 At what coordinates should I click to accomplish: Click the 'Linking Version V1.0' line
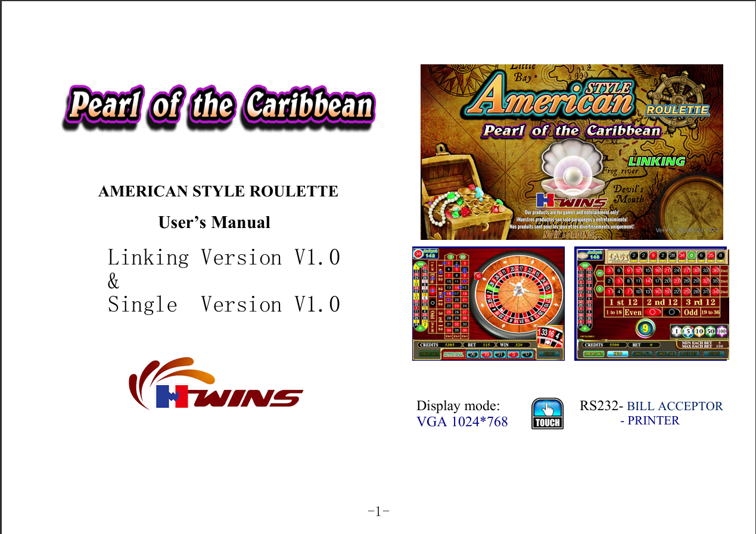[x=224, y=258]
